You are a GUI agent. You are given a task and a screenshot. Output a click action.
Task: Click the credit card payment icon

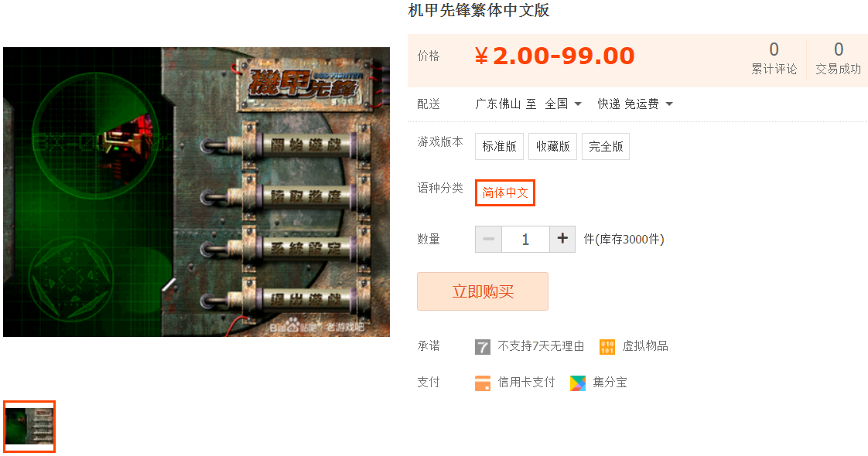point(483,383)
